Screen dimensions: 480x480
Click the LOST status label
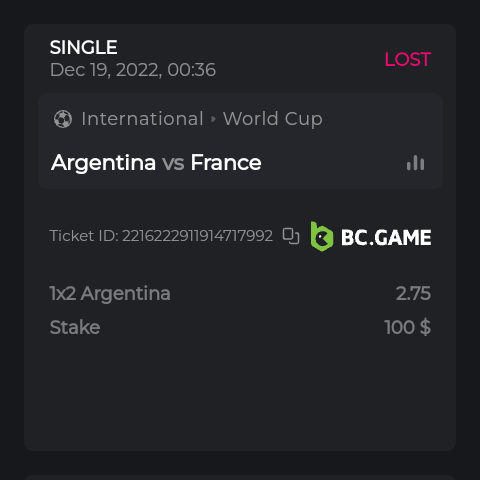tap(408, 59)
